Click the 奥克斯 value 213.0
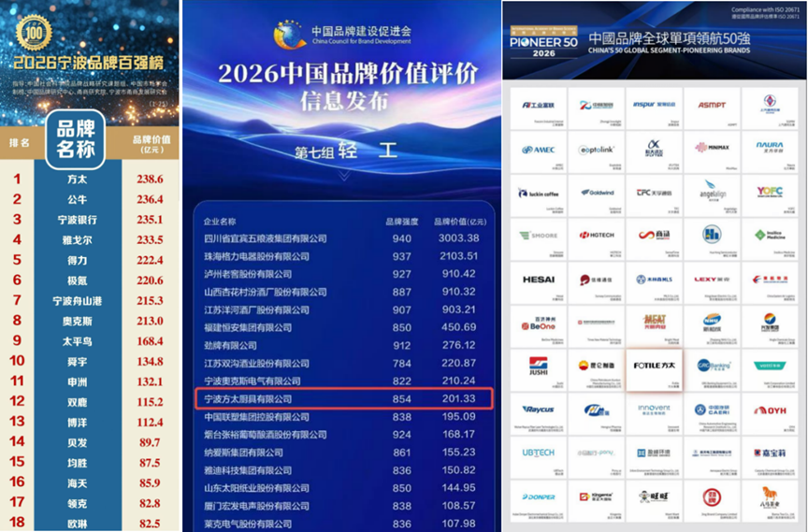This screenshot has width=808, height=532. click(150, 322)
